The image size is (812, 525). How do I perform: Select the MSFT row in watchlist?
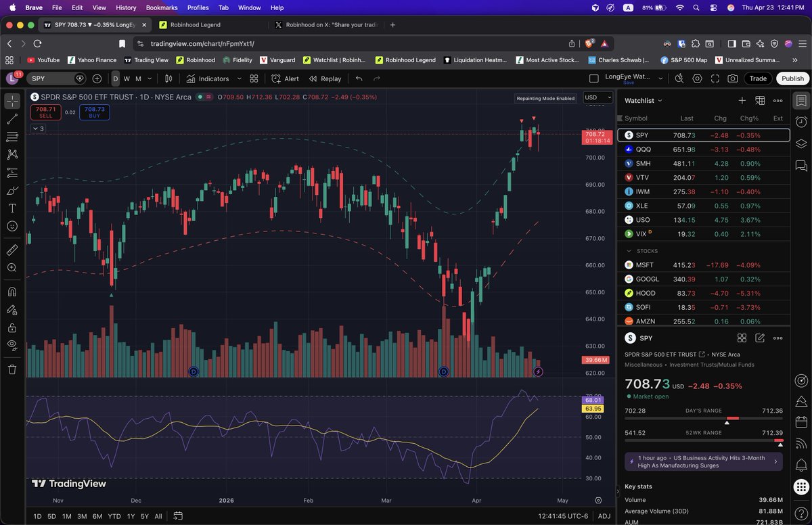(704, 265)
